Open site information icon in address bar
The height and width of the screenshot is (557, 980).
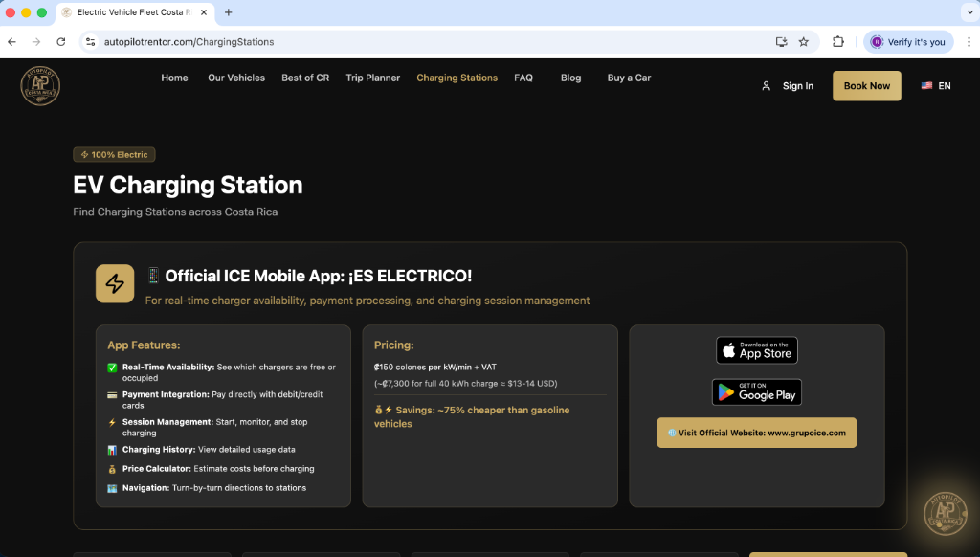coord(91,42)
